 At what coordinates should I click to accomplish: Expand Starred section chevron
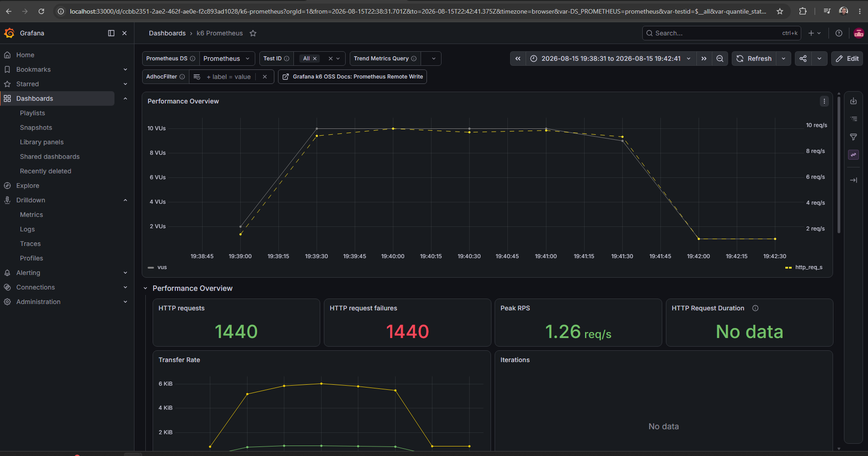(125, 84)
